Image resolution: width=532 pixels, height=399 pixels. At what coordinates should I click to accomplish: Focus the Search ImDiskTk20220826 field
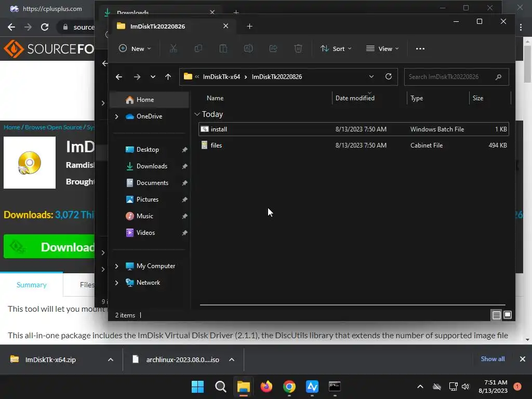click(x=456, y=77)
